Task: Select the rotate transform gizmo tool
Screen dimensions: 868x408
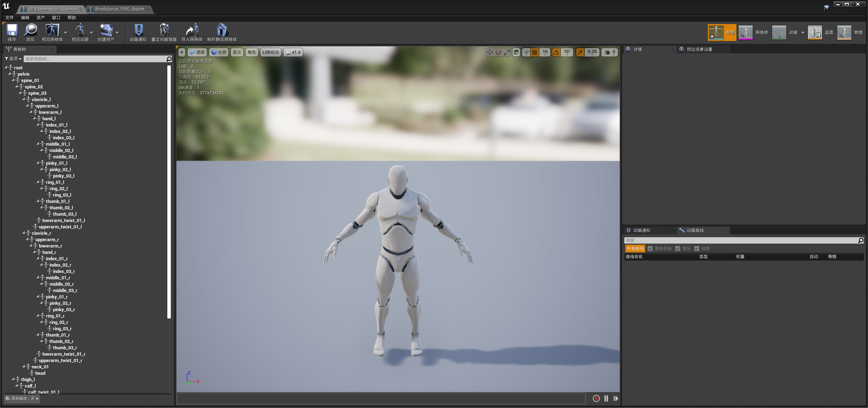Action: point(498,52)
